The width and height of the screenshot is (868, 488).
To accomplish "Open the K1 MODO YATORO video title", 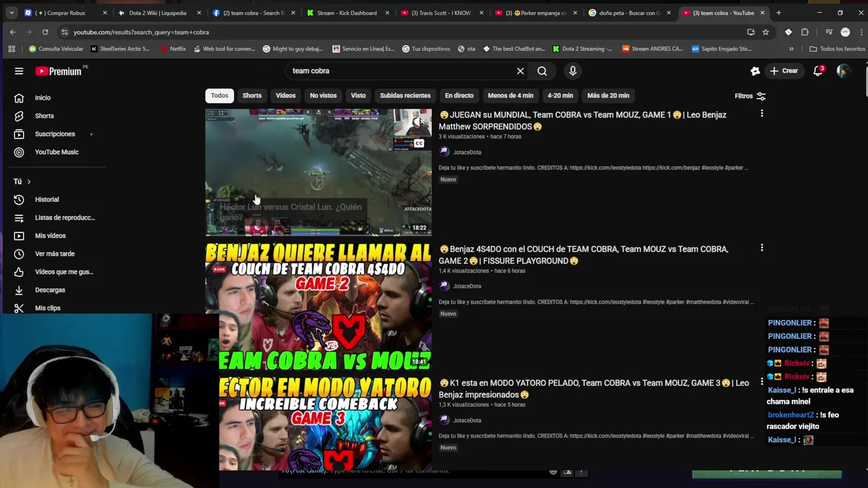I will click(x=593, y=389).
